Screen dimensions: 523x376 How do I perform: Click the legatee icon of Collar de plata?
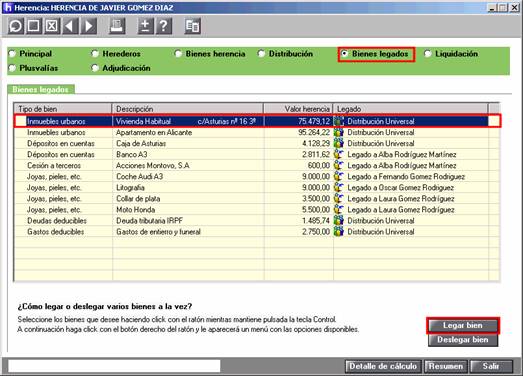coord(339,199)
